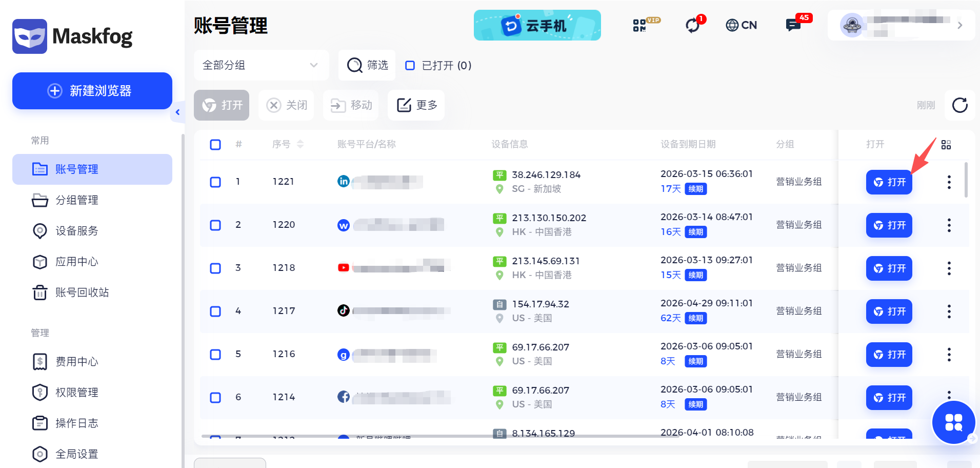This screenshot has height=468, width=980.
Task: Click the table's vertical scrollbar
Action: click(966, 180)
